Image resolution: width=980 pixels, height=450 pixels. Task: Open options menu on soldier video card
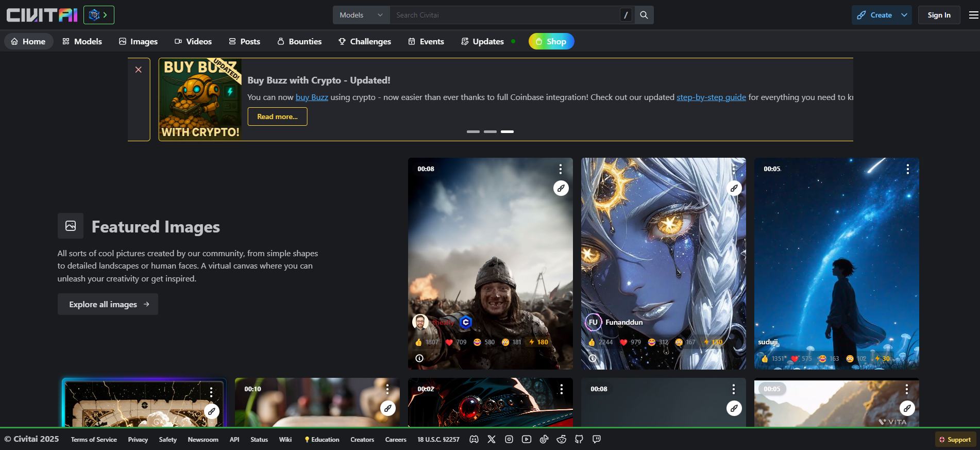pos(561,169)
